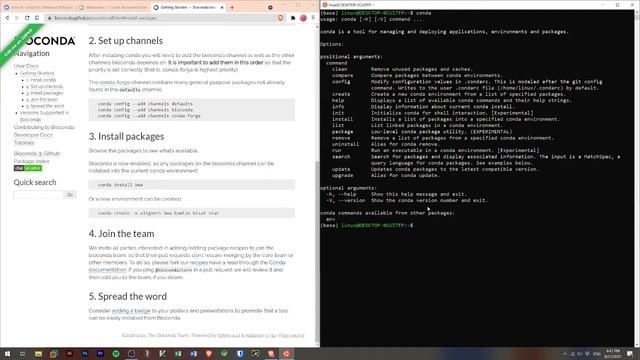Image resolution: width=640 pixels, height=360 pixels.
Task: Click the bookmark icon beside reload
Action: (x=37, y=18)
